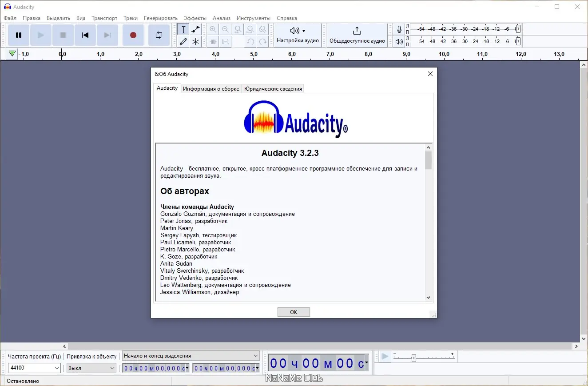The image size is (588, 386).
Task: Select the asterisk Multi-tool
Action: (195, 42)
